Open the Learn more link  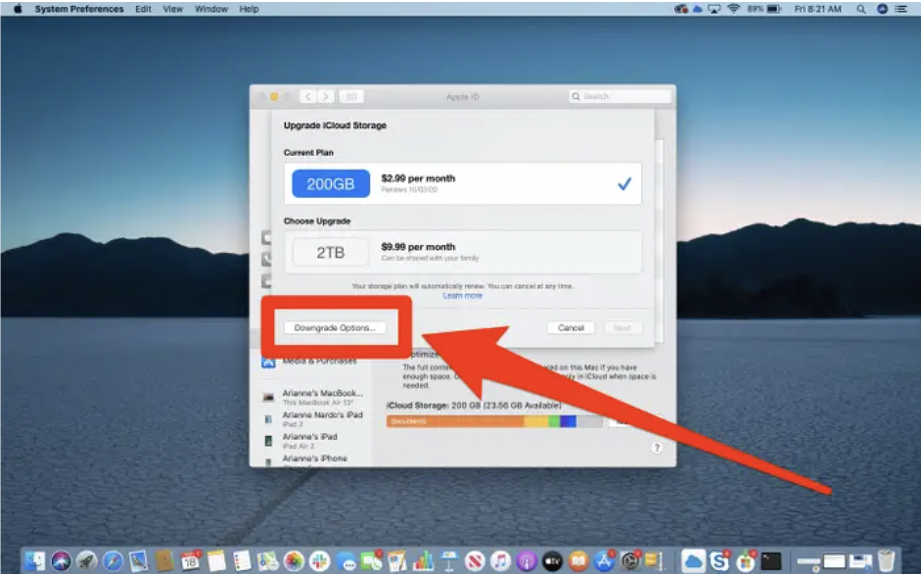(x=462, y=296)
